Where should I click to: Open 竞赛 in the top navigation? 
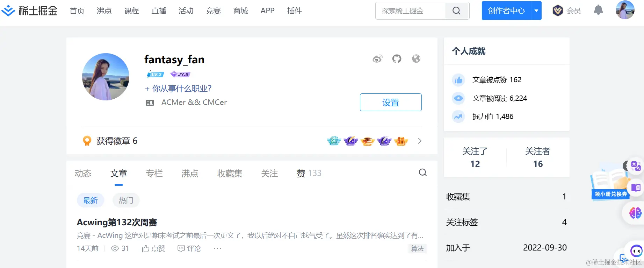pyautogui.click(x=213, y=11)
